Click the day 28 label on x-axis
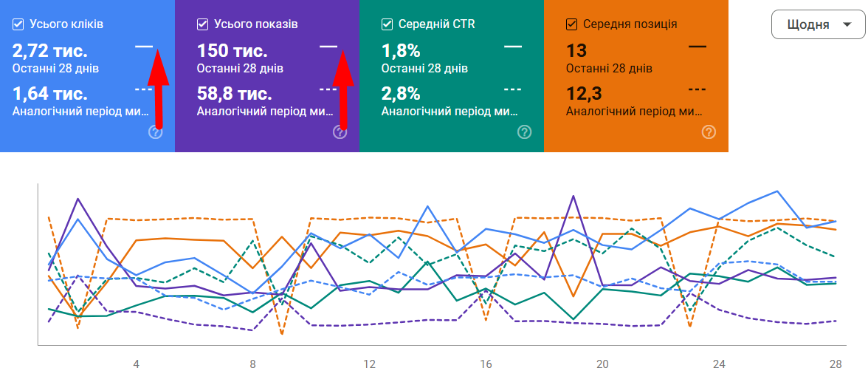868x385 pixels. pyautogui.click(x=836, y=364)
